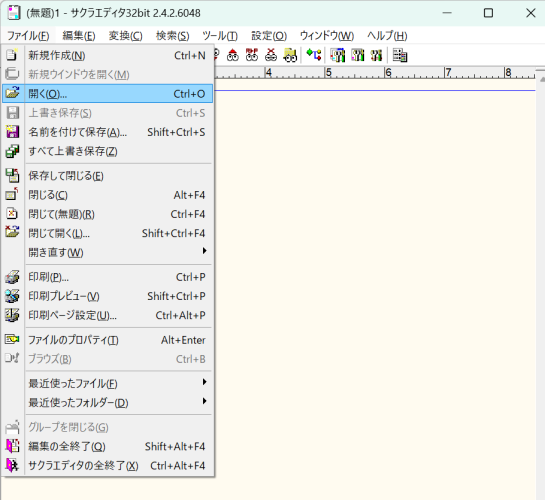Click the サクラエディタの全終了 exit icon
The width and height of the screenshot is (545, 500).
coord(12,465)
